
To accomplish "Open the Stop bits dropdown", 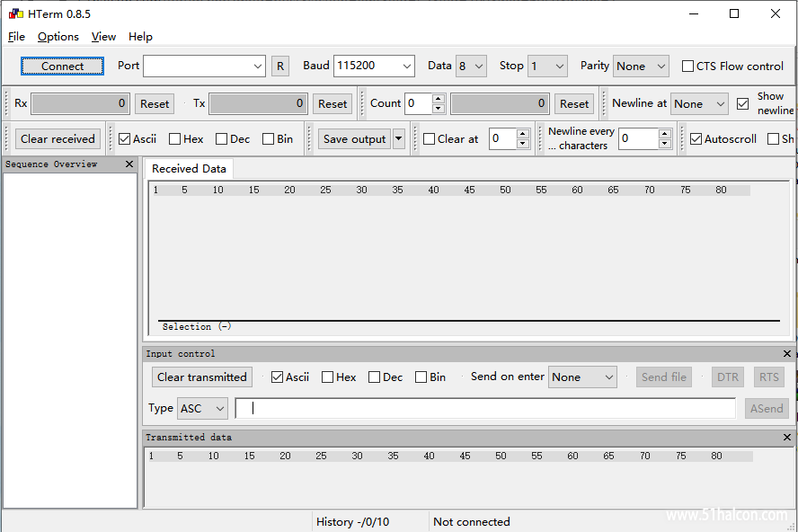I will [x=547, y=66].
